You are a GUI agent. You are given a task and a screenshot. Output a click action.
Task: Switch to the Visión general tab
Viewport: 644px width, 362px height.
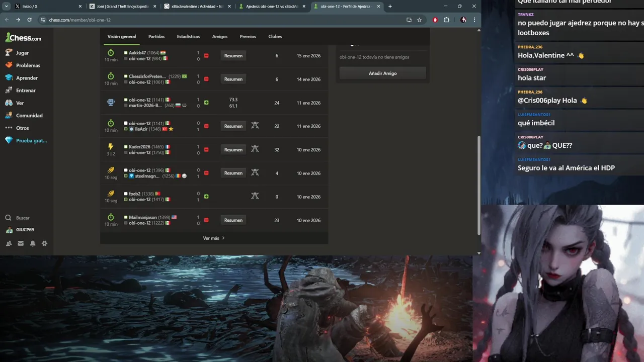click(122, 37)
